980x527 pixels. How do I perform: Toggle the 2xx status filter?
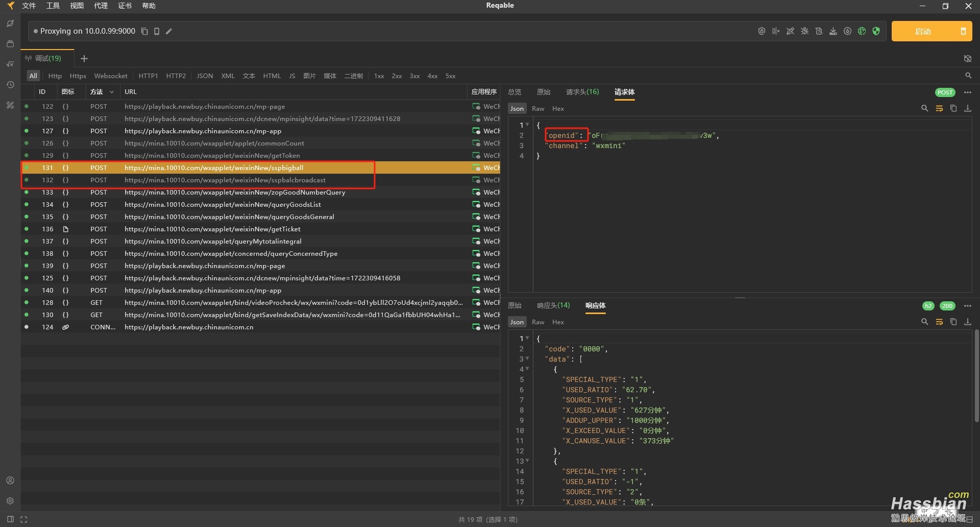(x=397, y=76)
